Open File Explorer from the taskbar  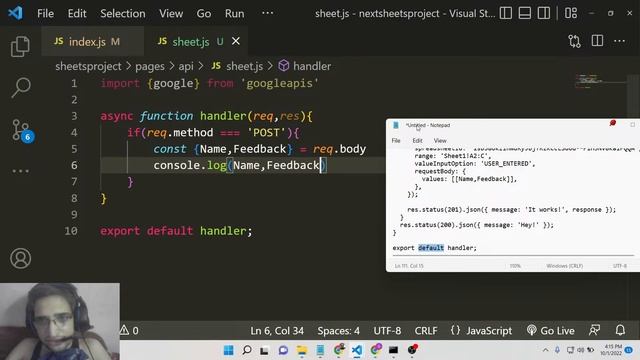[302, 350]
